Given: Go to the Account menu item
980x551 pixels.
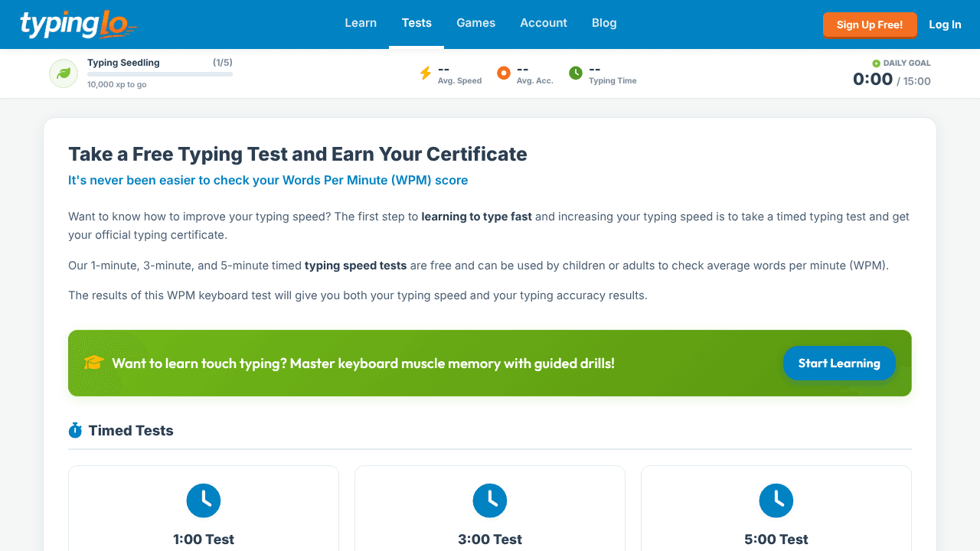Looking at the screenshot, I should click(544, 23).
